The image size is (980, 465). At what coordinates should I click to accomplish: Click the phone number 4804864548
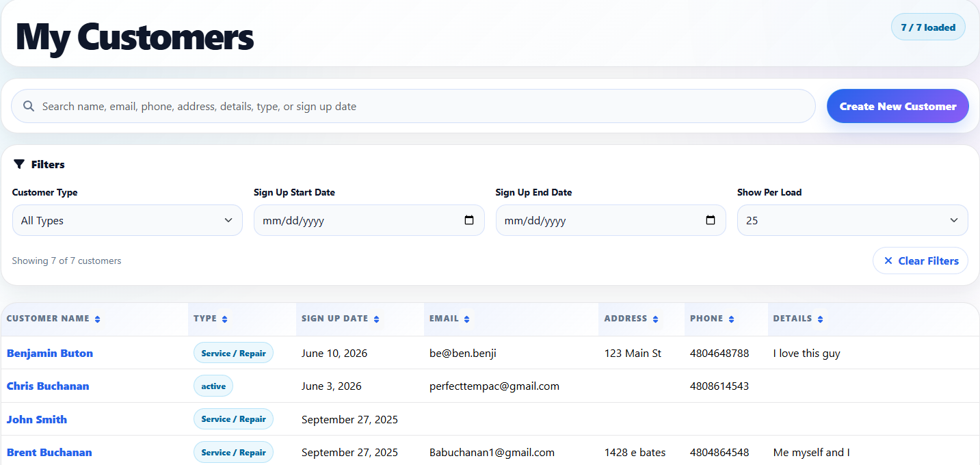click(719, 452)
